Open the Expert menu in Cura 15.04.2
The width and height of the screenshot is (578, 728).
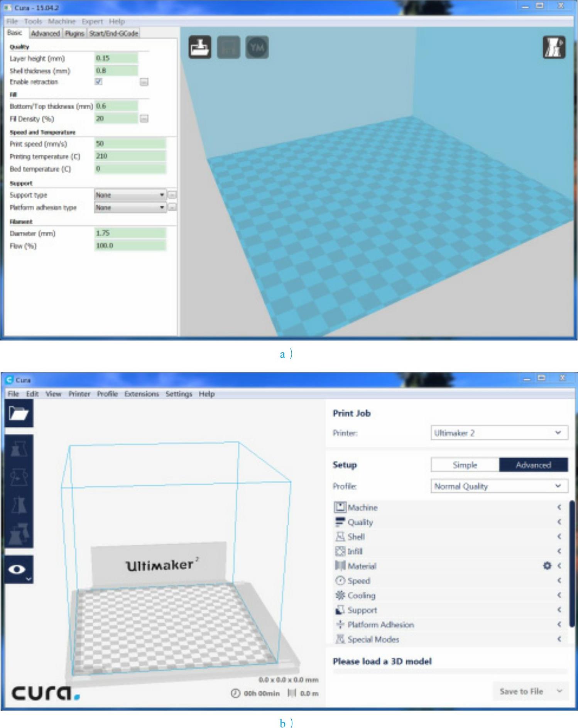(x=92, y=21)
